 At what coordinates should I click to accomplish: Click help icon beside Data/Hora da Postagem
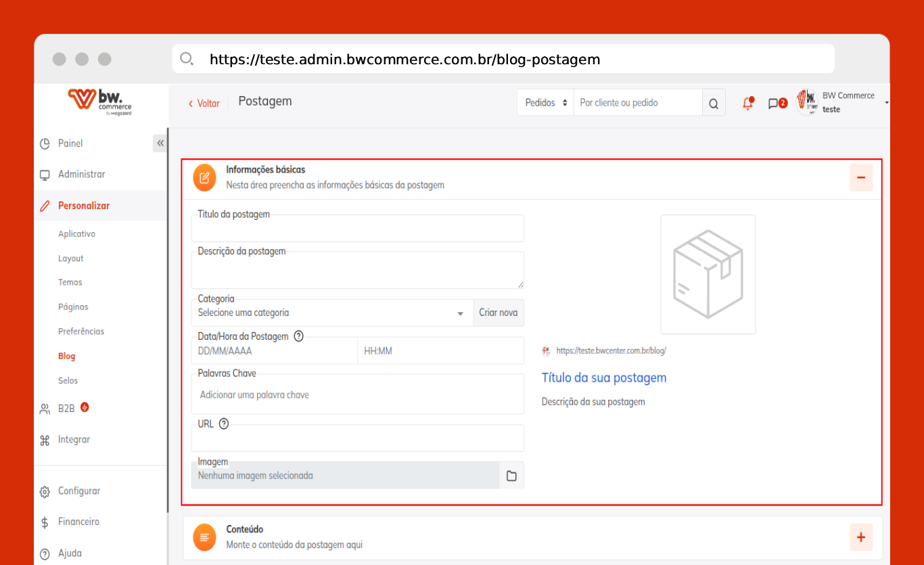[x=299, y=336]
